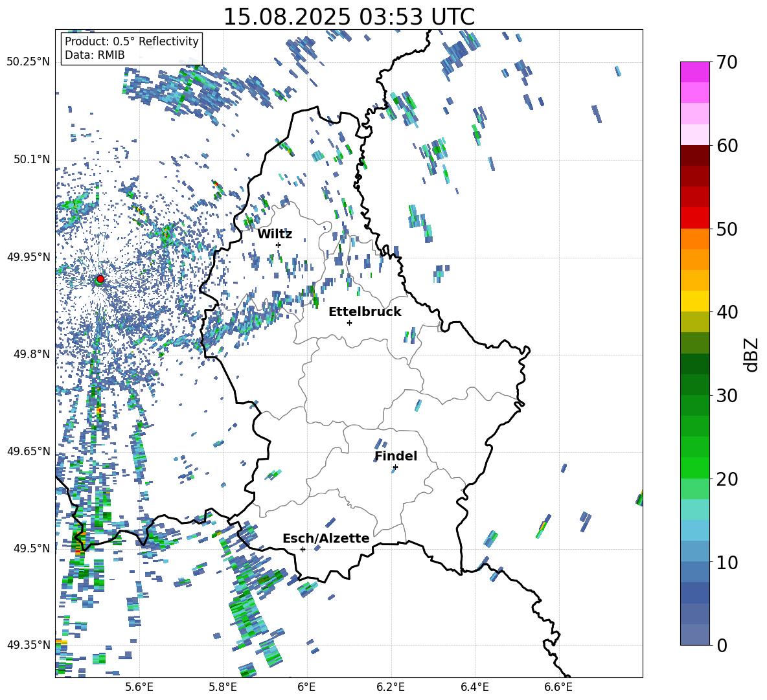
Task: Click the 0 tick on colorbar
Action: coord(722,645)
